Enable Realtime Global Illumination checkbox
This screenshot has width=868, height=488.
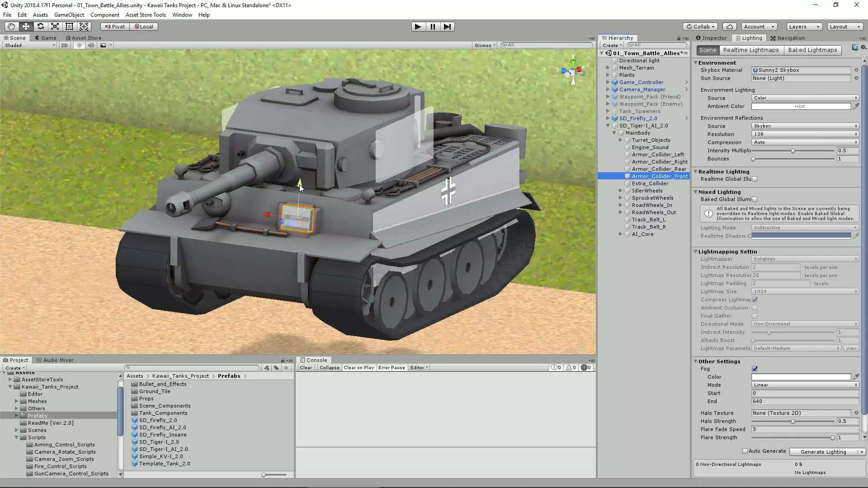(x=755, y=179)
